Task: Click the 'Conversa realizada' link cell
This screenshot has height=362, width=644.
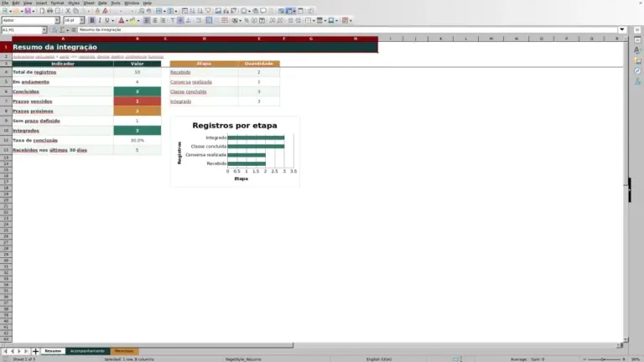Action: [191, 82]
